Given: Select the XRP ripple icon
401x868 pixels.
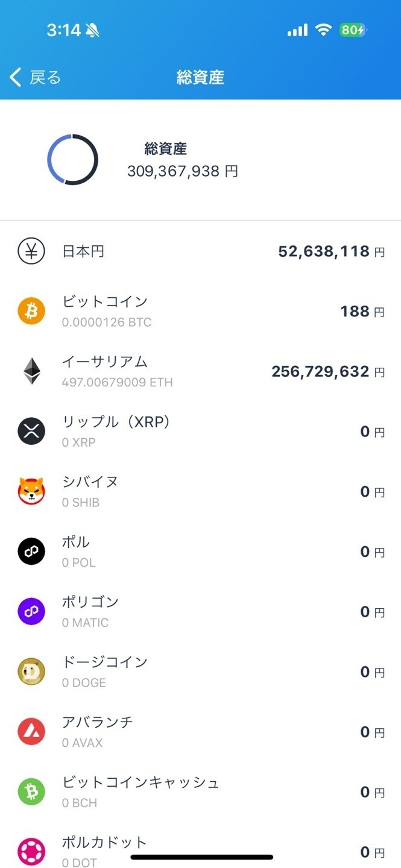Looking at the screenshot, I should (31, 431).
